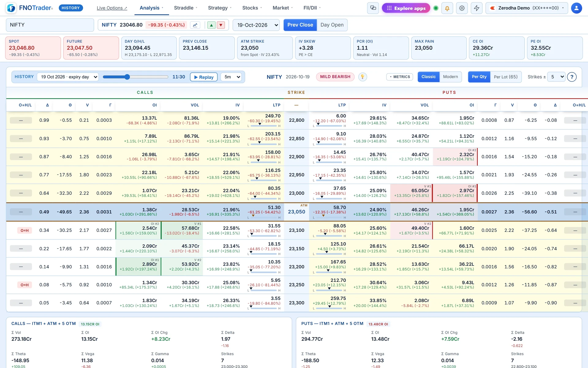
Task: Expand the Stocks menu
Action: pyautogui.click(x=252, y=8)
